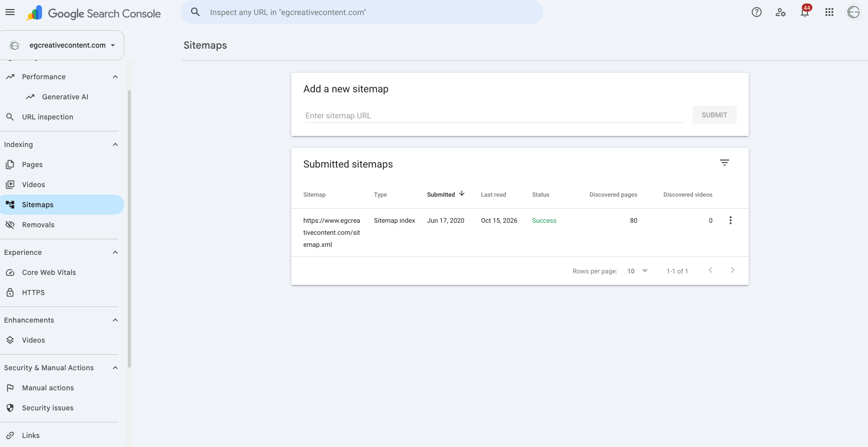
Task: Click the search magnifier icon
Action: point(196,12)
